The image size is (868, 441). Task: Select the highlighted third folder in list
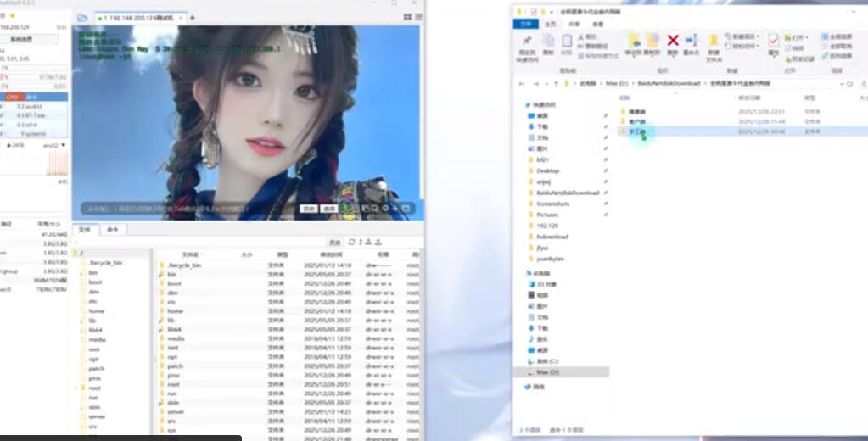(x=637, y=132)
